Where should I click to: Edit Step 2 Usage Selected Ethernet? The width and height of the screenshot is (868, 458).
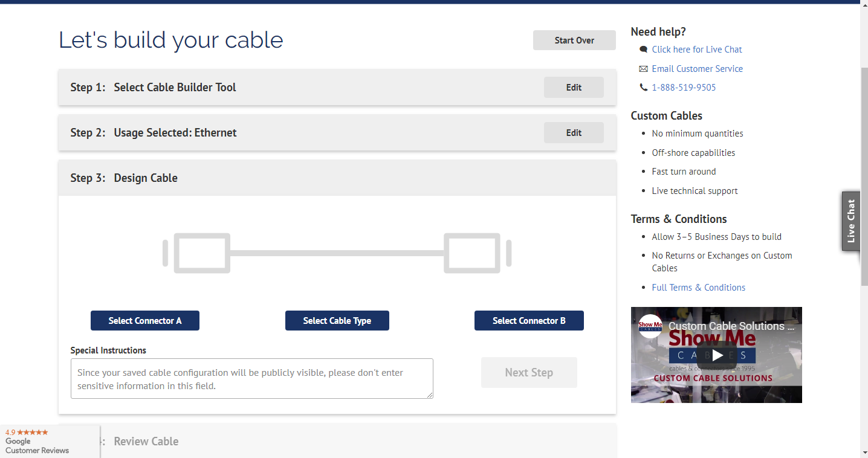pyautogui.click(x=574, y=132)
